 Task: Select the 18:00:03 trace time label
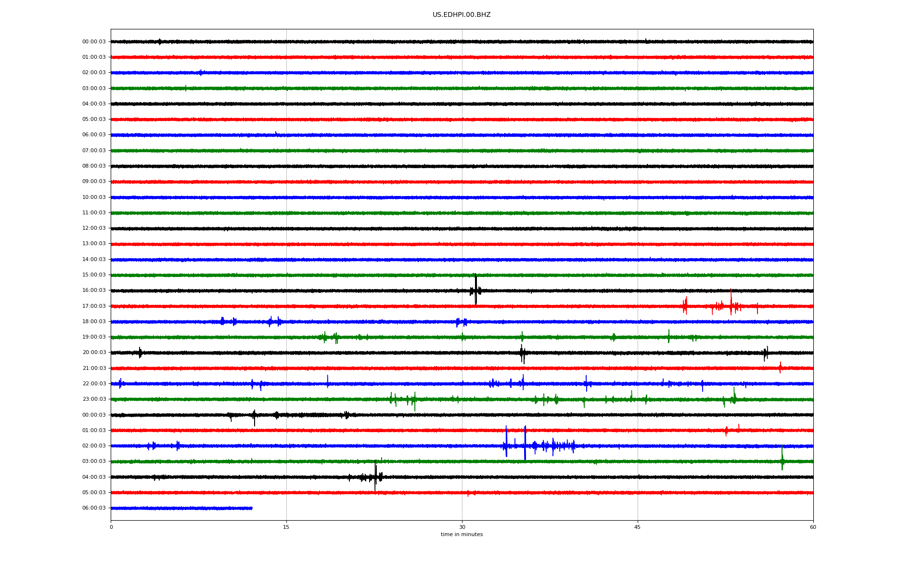[x=94, y=322]
